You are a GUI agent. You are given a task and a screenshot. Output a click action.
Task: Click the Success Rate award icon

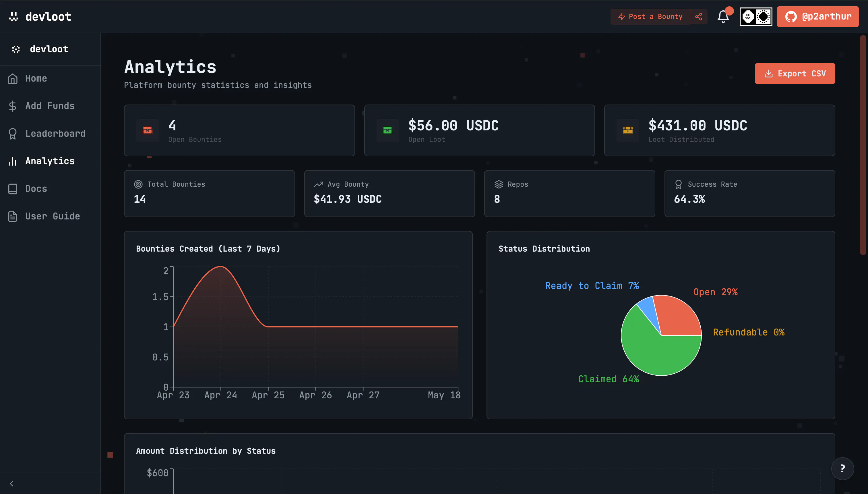(x=679, y=184)
